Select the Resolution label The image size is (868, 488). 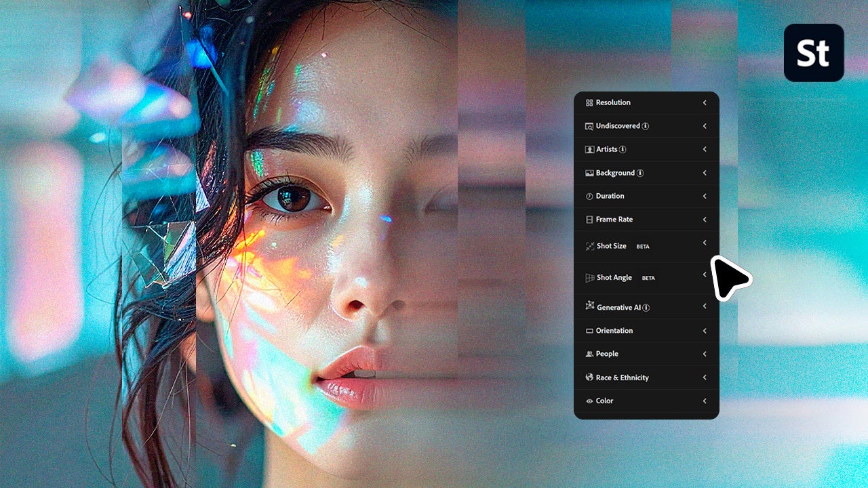pos(613,103)
